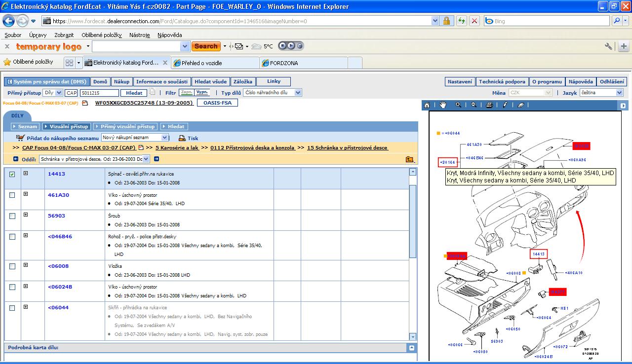Screen dimensions: 632x364
Task: Tick the checkbox for part 56903
Action: pyautogui.click(x=12, y=216)
